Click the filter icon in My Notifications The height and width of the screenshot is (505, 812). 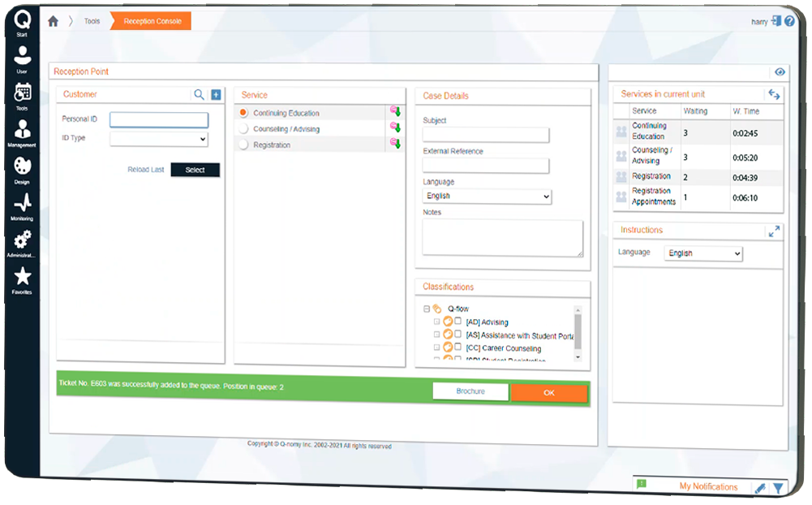(778, 488)
